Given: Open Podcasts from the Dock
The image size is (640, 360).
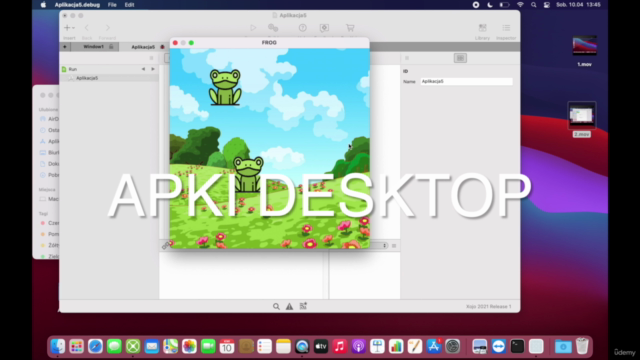Looking at the screenshot, I should point(358,347).
